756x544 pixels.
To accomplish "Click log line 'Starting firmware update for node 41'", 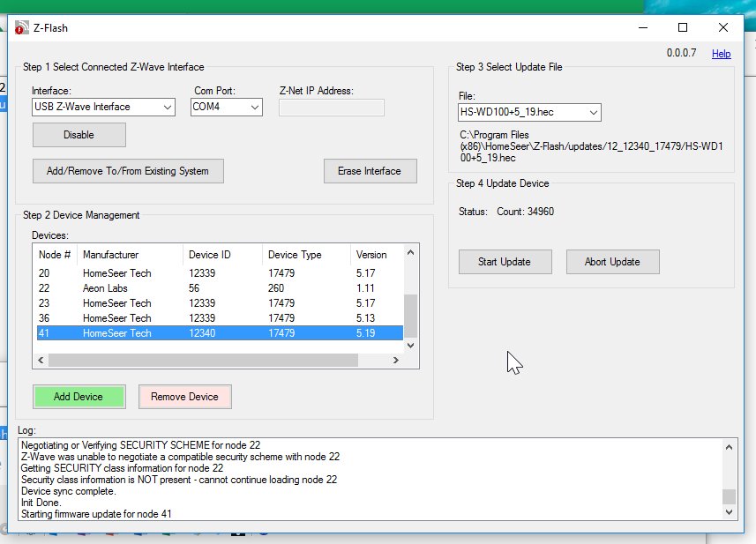I will click(96, 514).
